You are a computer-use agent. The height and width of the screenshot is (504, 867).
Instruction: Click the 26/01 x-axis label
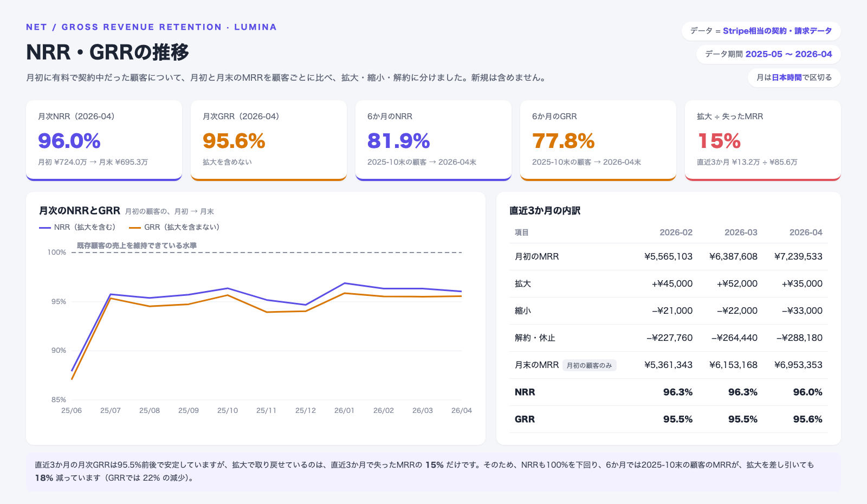tap(344, 410)
